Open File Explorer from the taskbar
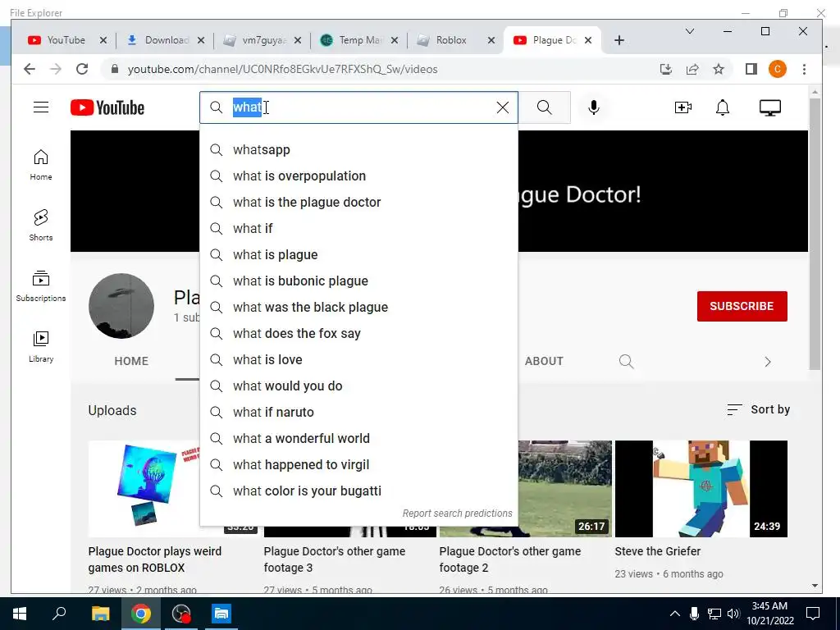840x630 pixels. pos(101,614)
